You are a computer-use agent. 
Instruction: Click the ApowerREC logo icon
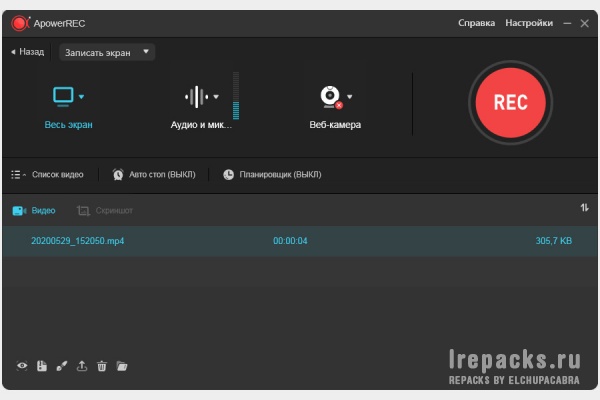point(20,23)
